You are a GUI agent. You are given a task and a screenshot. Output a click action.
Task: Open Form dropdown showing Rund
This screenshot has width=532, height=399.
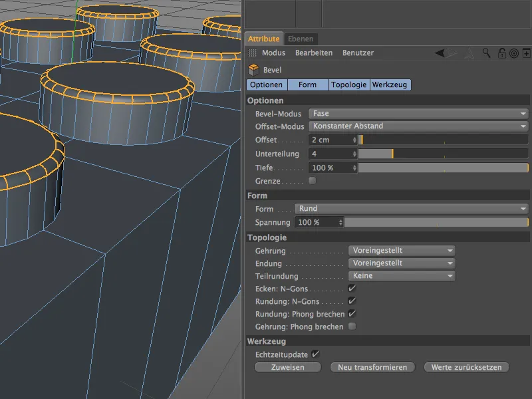pos(411,208)
